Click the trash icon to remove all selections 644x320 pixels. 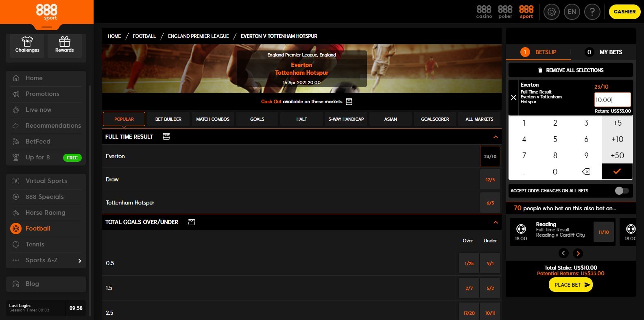click(x=540, y=70)
